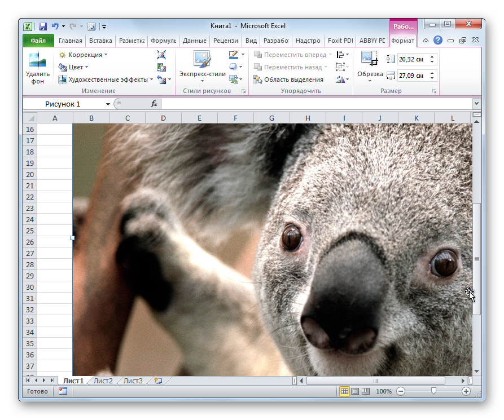Click the Удалить фон (Remove Background) icon
The height and width of the screenshot is (420, 504).
point(37,60)
